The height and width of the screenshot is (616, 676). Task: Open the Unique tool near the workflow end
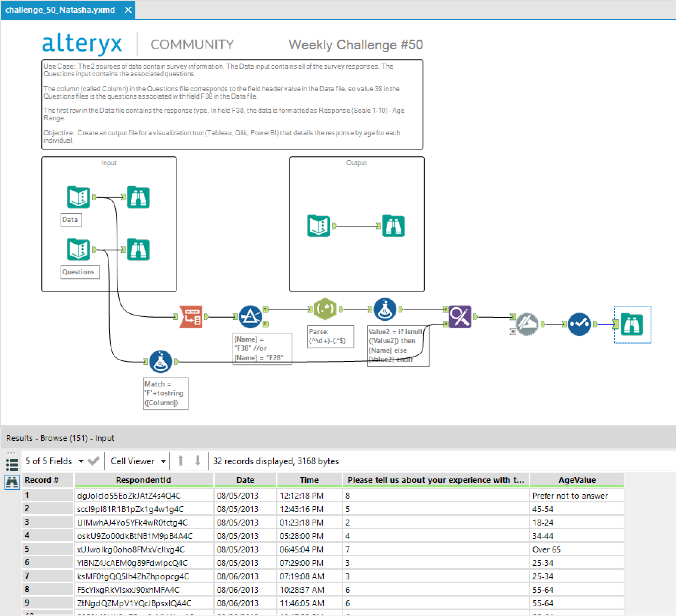(579, 324)
